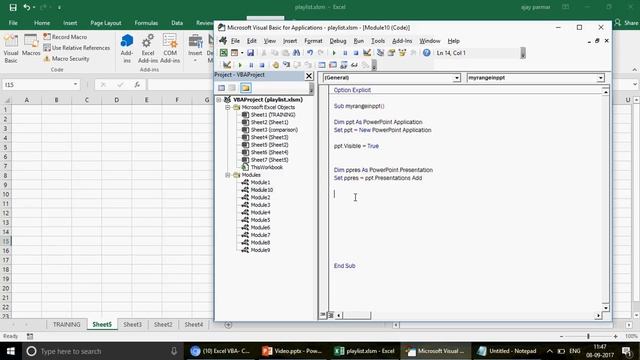
Task: Open Video.pptx PowerPoint from taskbar
Action: [x=292, y=351]
